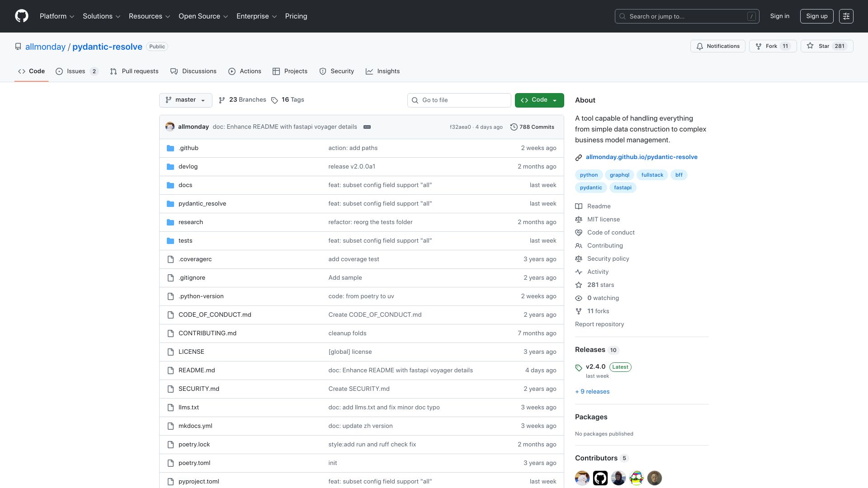View the 23 Branches link
The width and height of the screenshot is (868, 488).
[242, 100]
